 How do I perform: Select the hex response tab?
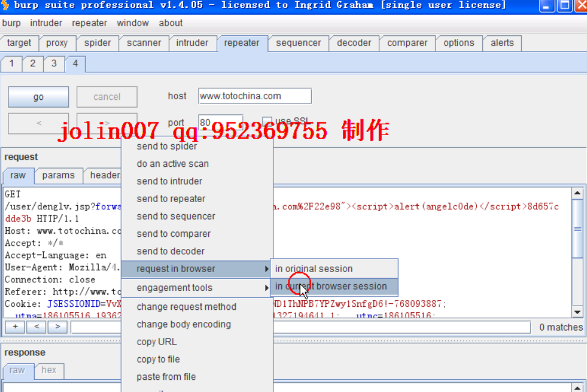(49, 370)
